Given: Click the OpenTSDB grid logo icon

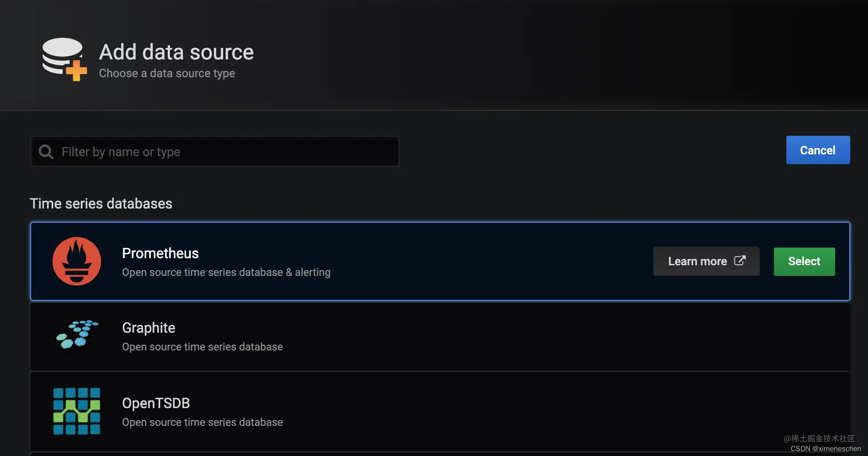Looking at the screenshot, I should tap(77, 411).
